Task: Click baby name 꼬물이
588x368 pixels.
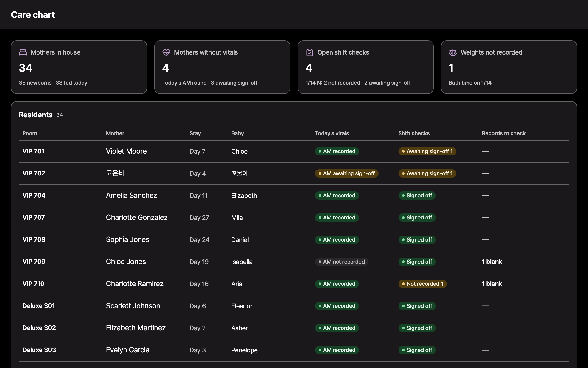Action: click(239, 173)
